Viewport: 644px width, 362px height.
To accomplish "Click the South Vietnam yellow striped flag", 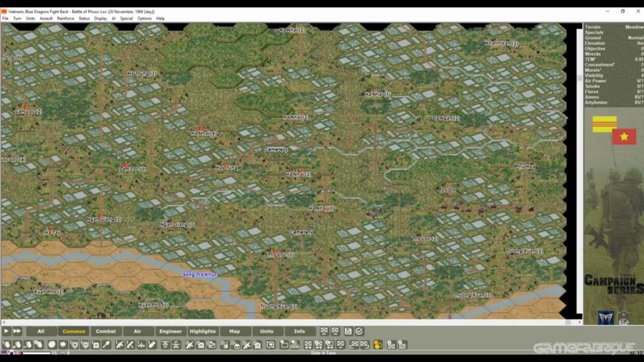I will click(604, 124).
